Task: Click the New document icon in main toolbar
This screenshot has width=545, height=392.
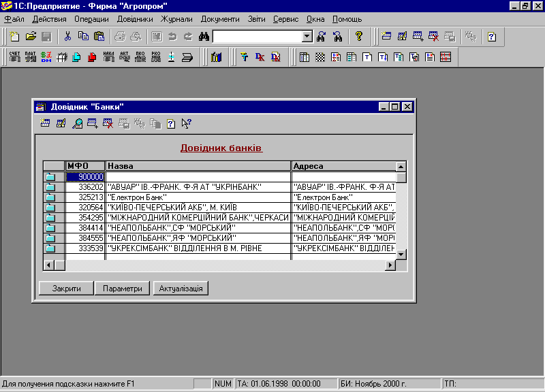Action: tap(14, 37)
